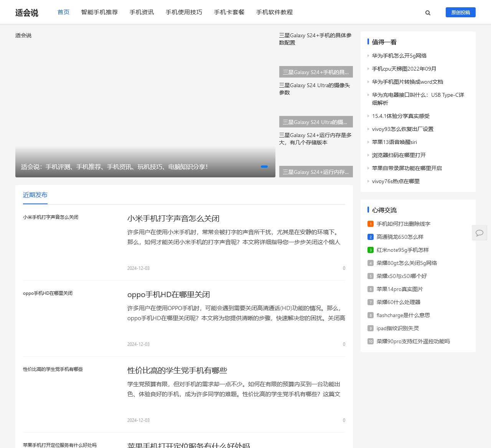This screenshot has width=491, height=448.
Task: Open 华为手机怎么开5g网络 in sidebar
Action: 399,56
